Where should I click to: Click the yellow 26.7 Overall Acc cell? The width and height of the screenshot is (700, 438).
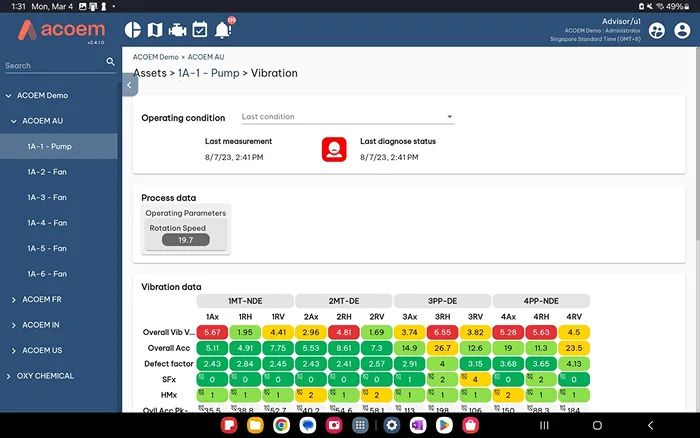pos(442,348)
